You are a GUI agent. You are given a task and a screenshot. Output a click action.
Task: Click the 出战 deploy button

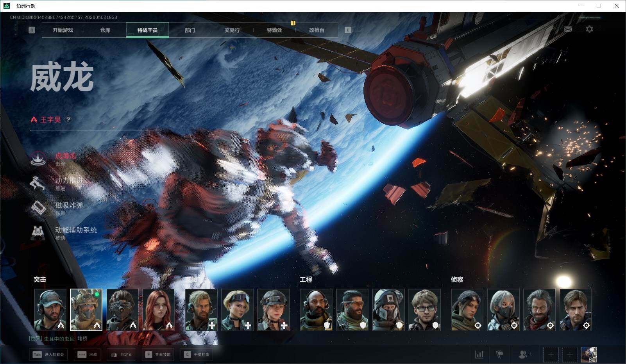click(88, 355)
